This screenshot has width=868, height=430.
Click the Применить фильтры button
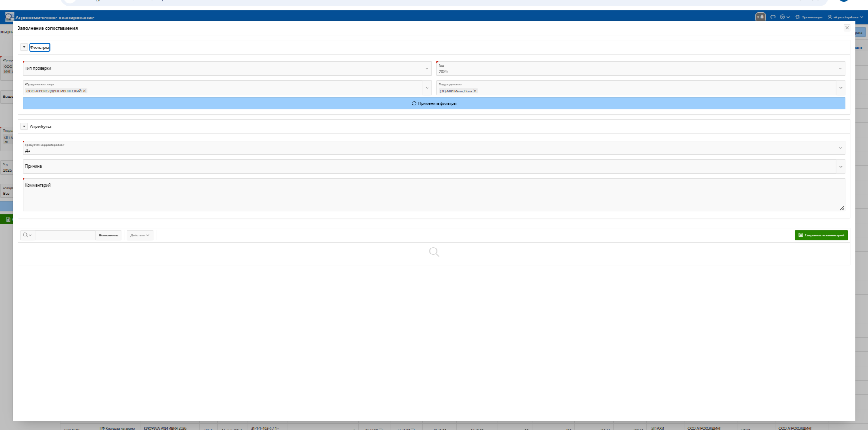(x=434, y=103)
